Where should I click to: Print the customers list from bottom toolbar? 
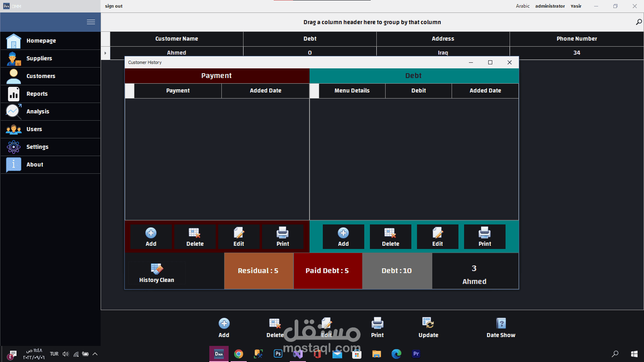pyautogui.click(x=377, y=328)
